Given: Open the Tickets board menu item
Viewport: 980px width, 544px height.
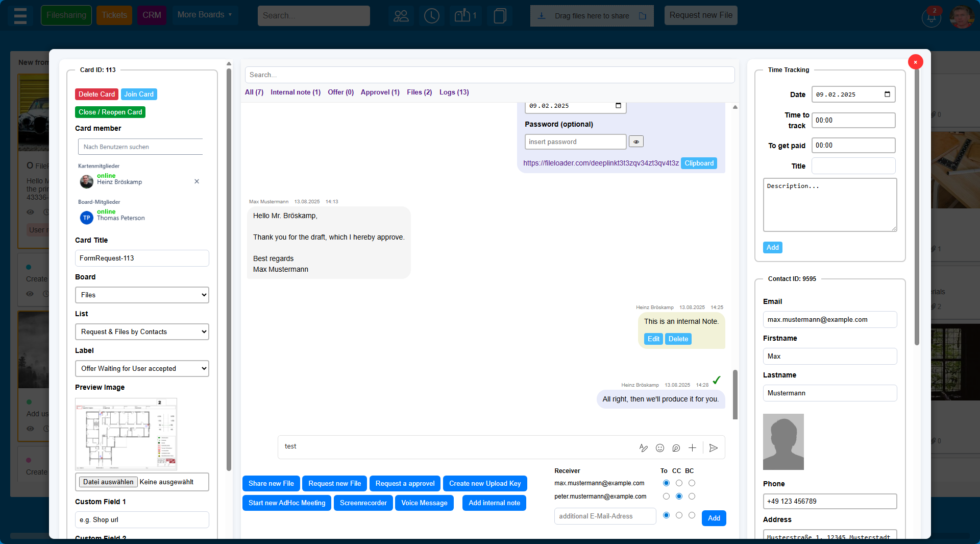Looking at the screenshot, I should (x=114, y=15).
